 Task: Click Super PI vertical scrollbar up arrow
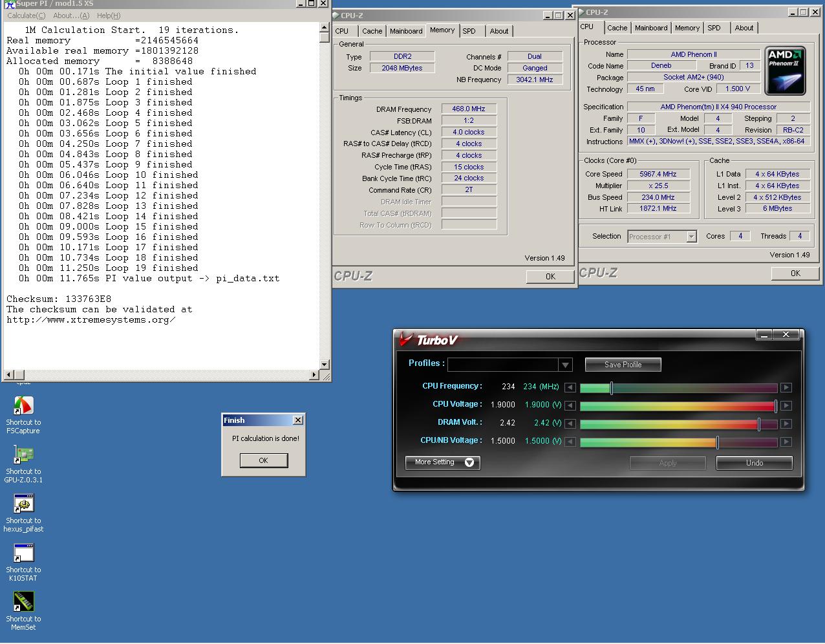(325, 27)
